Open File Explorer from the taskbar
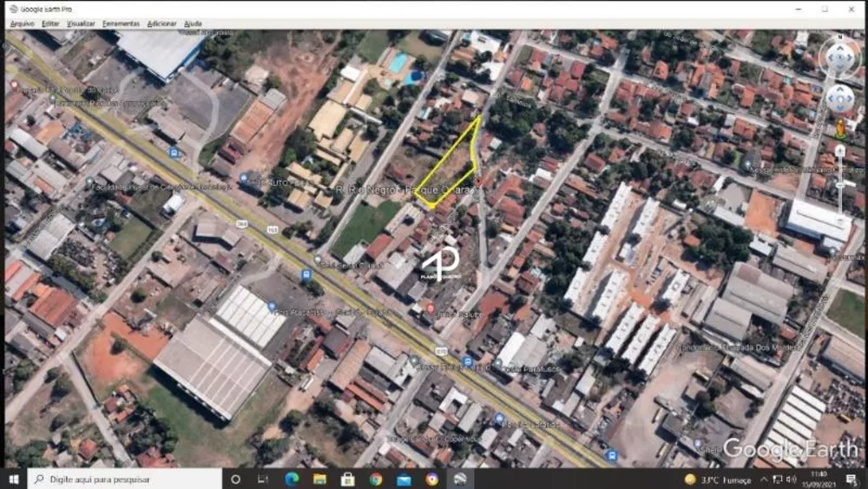Viewport: 868px width, 489px height. 319,479
